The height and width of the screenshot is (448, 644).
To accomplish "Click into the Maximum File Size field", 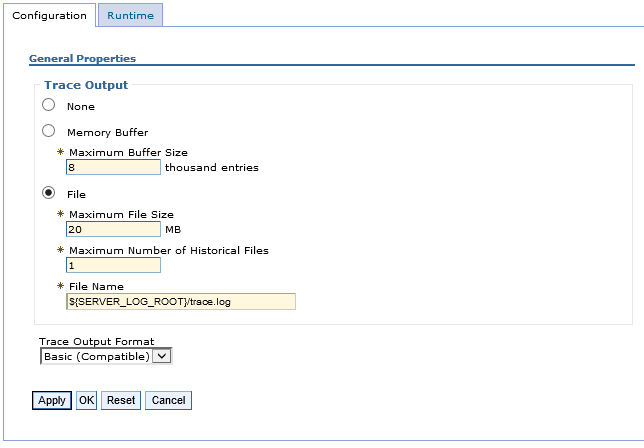I will click(x=113, y=229).
